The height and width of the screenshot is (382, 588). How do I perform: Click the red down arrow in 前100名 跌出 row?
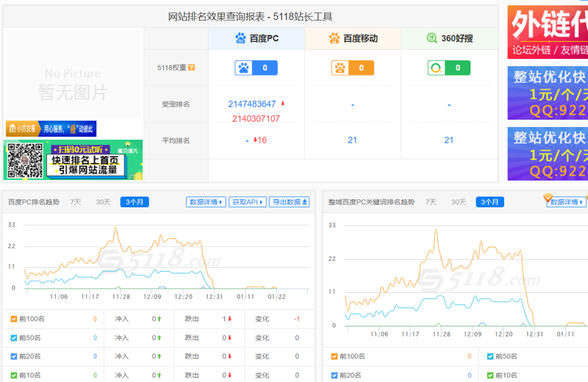[229, 319]
